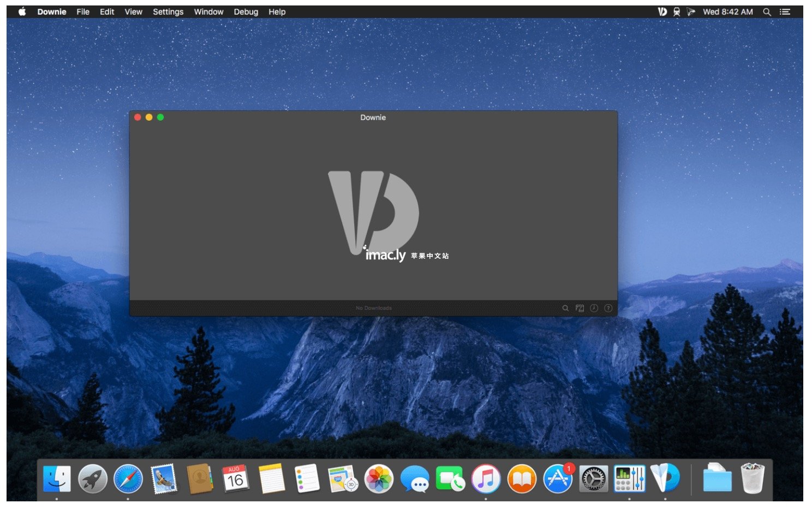The height and width of the screenshot is (509, 812).
Task: Open the help question mark in Downie's bottom bar
Action: coord(608,309)
